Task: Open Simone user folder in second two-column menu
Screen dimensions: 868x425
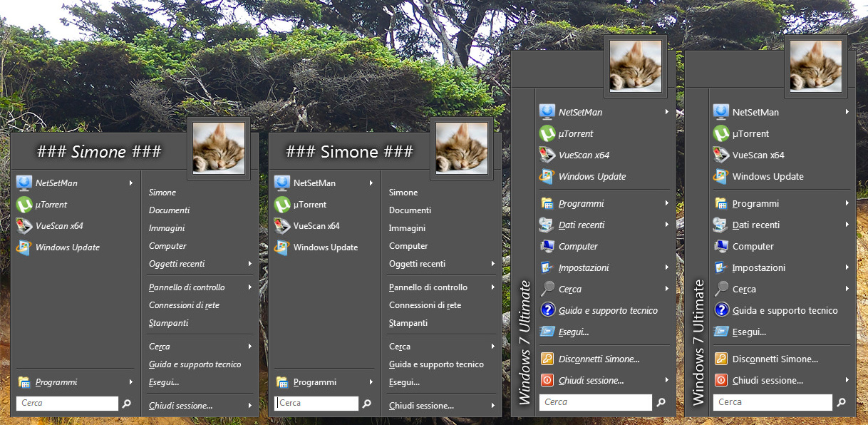Action: [x=403, y=193]
